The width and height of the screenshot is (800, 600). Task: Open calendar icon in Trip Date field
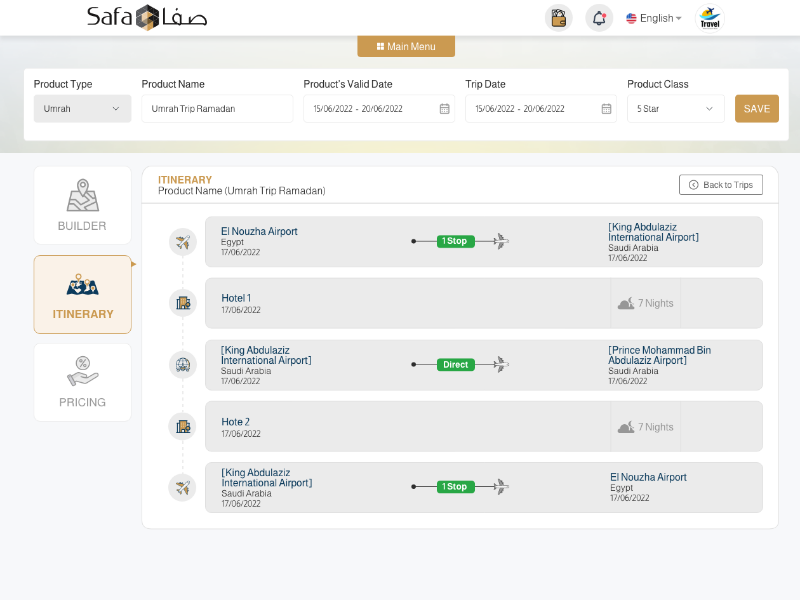(x=606, y=109)
